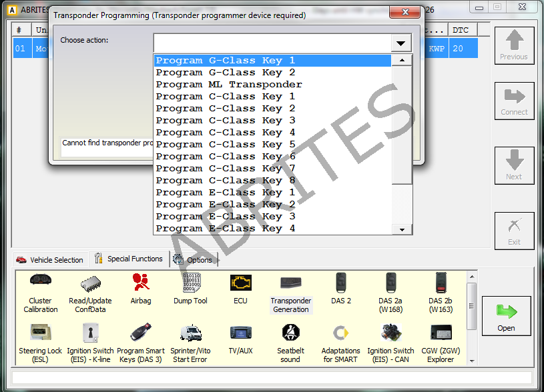Launch the Dump Tool

[190, 289]
